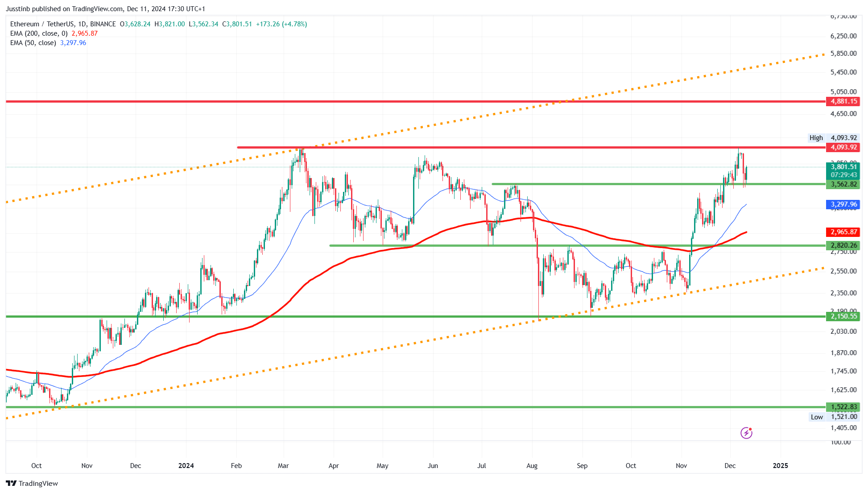Click the blue 3,297.96 EMA 50 price label
The width and height of the screenshot is (868, 493).
coord(843,204)
